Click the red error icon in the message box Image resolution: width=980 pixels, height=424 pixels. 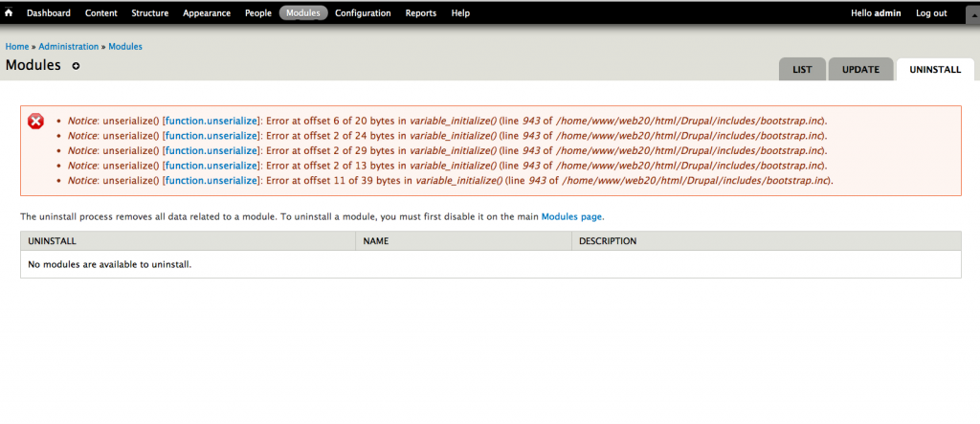[x=35, y=121]
